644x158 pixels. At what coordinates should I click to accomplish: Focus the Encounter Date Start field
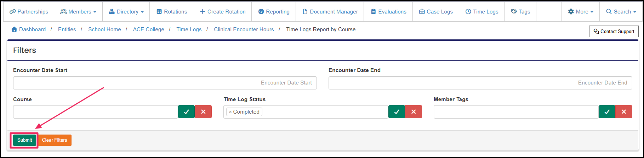point(165,83)
